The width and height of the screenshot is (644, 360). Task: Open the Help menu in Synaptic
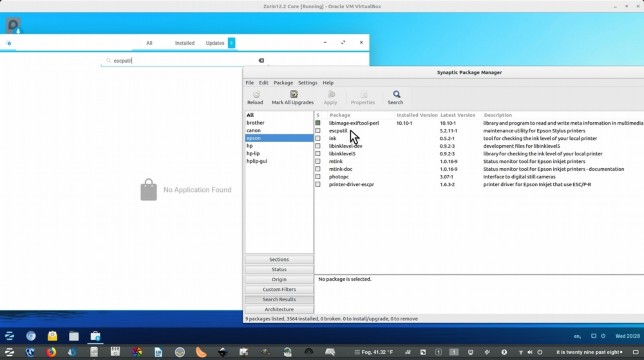(x=328, y=83)
